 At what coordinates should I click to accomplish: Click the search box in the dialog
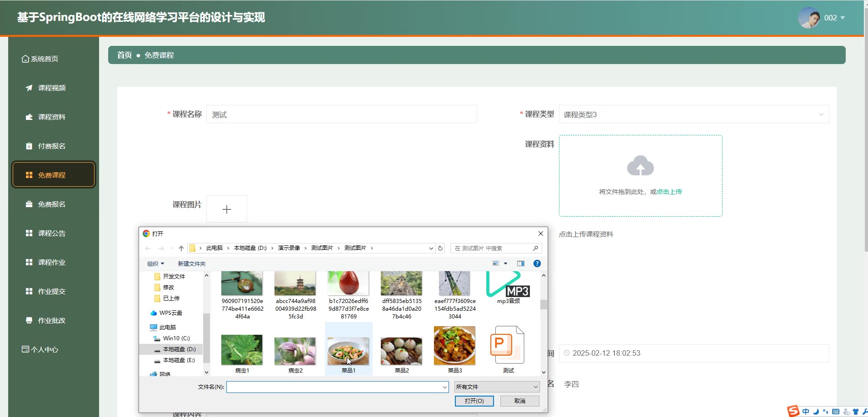[x=495, y=248]
